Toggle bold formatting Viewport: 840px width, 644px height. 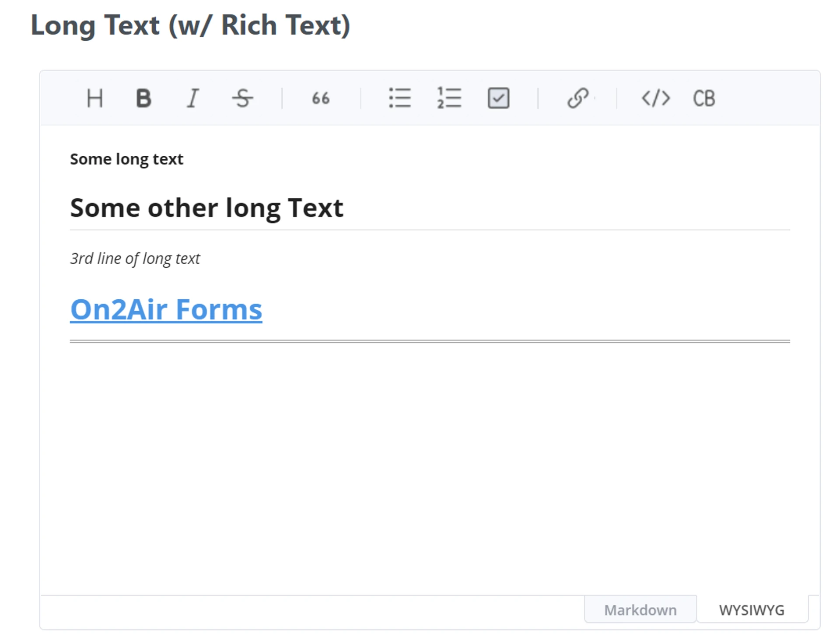point(143,98)
